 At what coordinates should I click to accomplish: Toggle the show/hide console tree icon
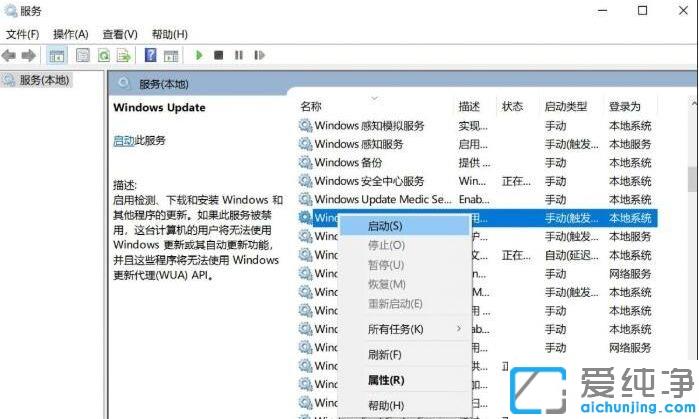[57, 56]
